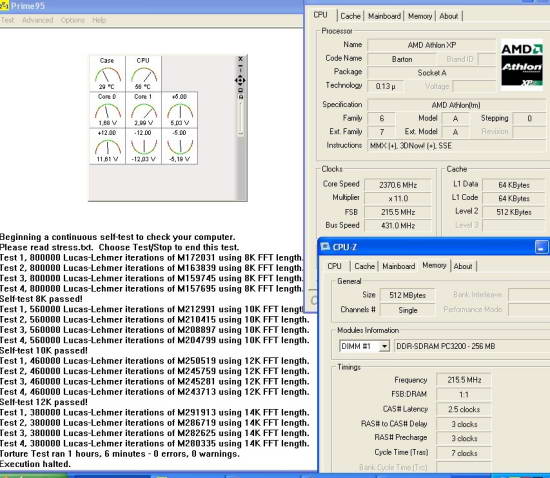The height and width of the screenshot is (478, 550).
Task: Select Mainboard tab in back CPU-Z window
Action: tap(384, 16)
